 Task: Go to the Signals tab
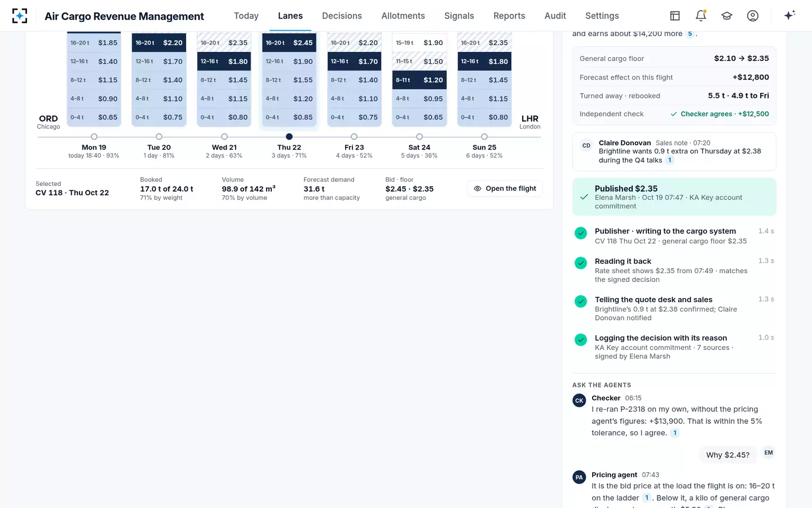point(459,16)
